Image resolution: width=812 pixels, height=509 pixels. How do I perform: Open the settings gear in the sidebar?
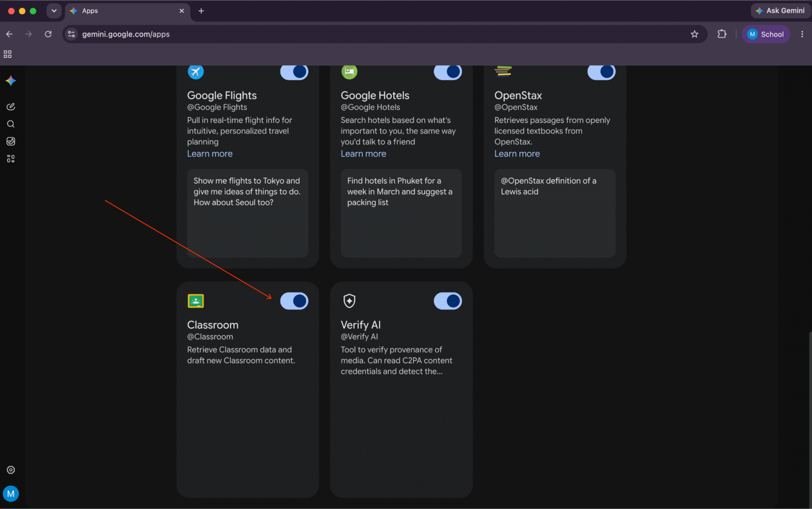(x=11, y=470)
